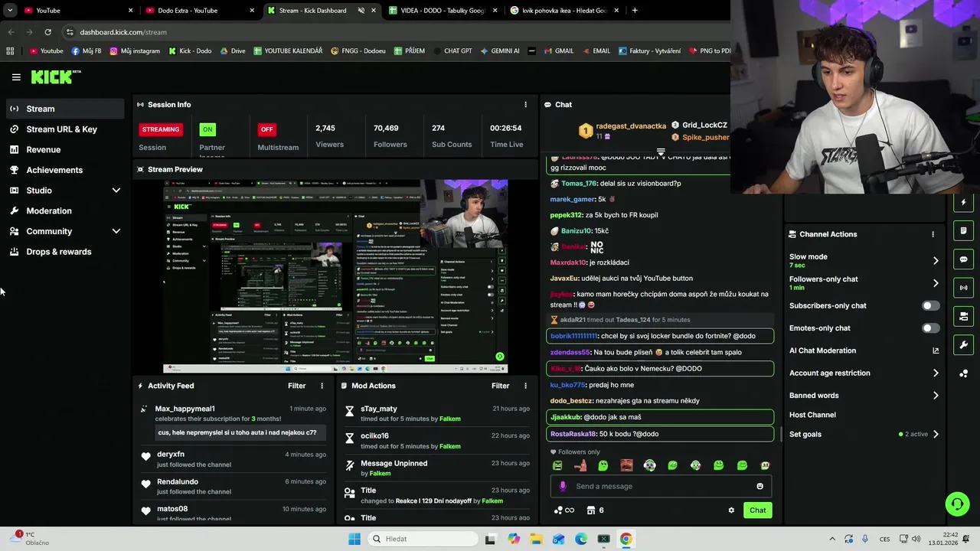This screenshot has height=551, width=980.
Task: Open chat settings gear icon
Action: (731, 510)
